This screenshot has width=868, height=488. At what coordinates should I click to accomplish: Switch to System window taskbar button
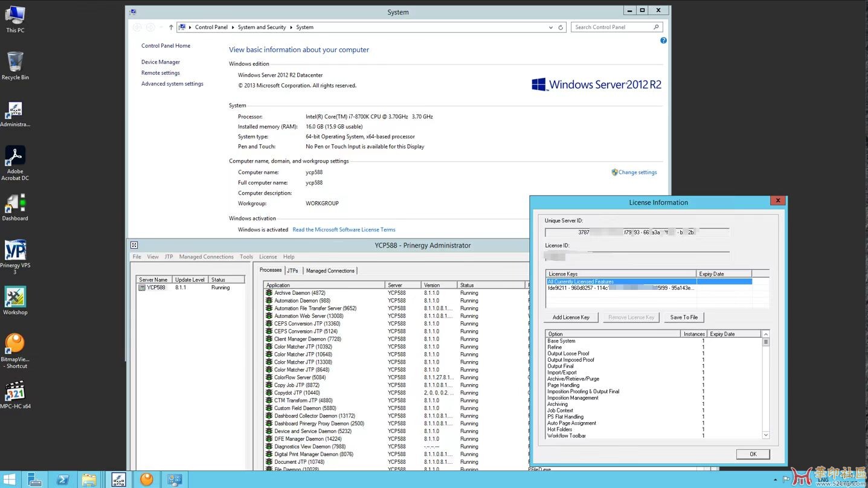175,480
